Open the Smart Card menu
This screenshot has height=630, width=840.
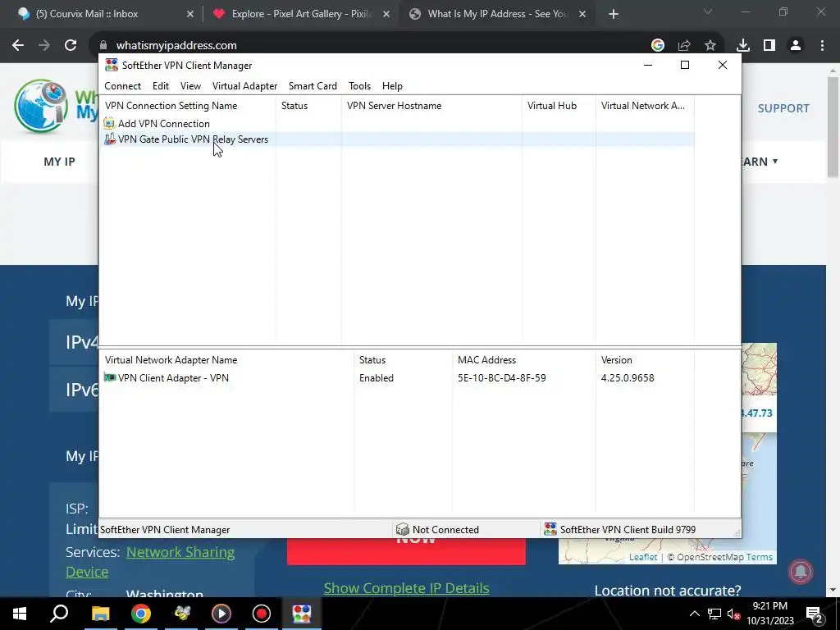[x=313, y=86]
